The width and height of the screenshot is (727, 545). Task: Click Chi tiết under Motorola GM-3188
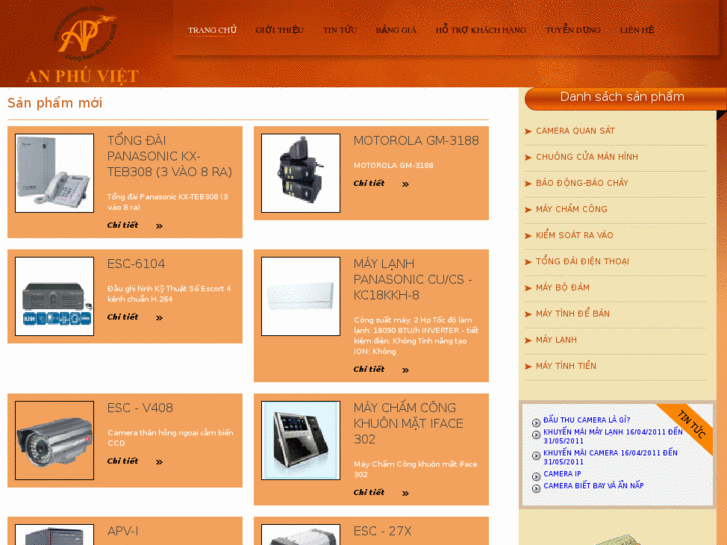[x=369, y=183]
